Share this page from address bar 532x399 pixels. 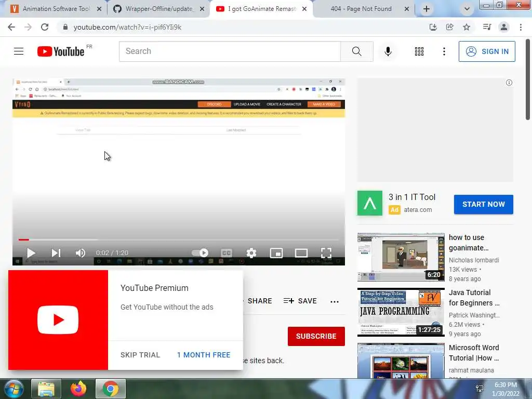point(449,27)
